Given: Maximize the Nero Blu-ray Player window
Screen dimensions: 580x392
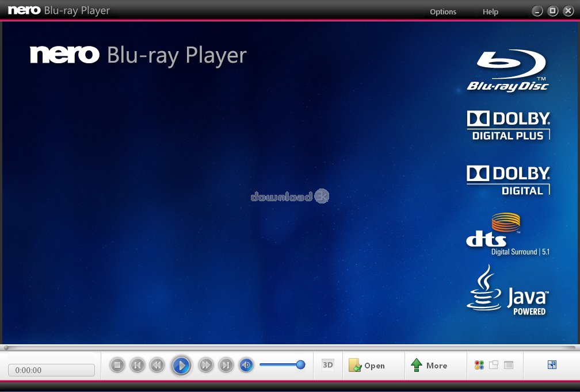Looking at the screenshot, I should (x=552, y=11).
